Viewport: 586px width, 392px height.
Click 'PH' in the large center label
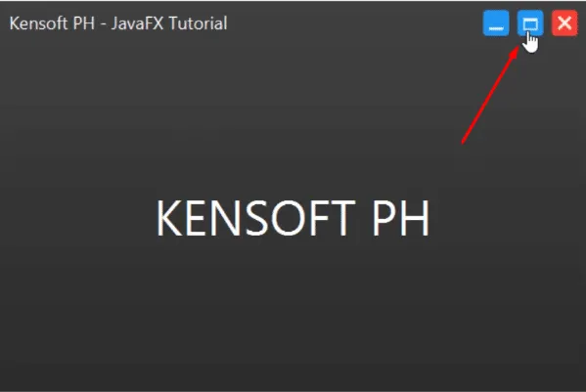point(401,218)
